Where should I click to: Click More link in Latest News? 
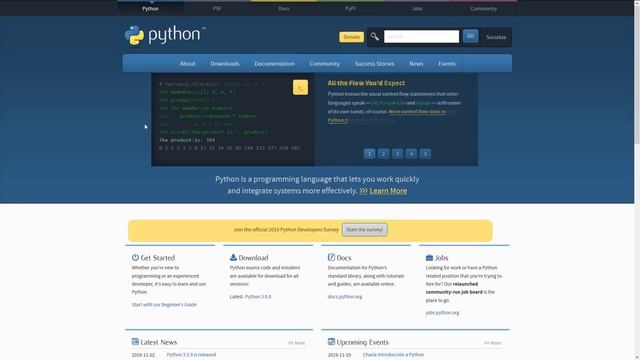coord(297,343)
